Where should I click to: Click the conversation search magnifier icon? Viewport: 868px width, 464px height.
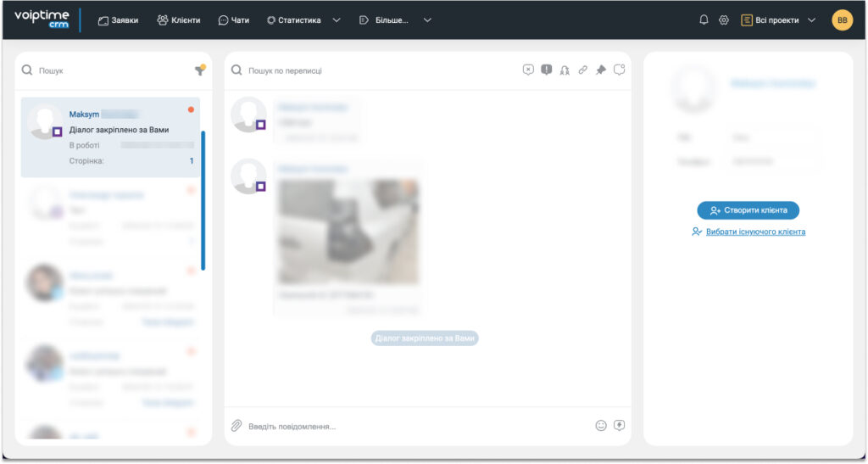coord(236,70)
